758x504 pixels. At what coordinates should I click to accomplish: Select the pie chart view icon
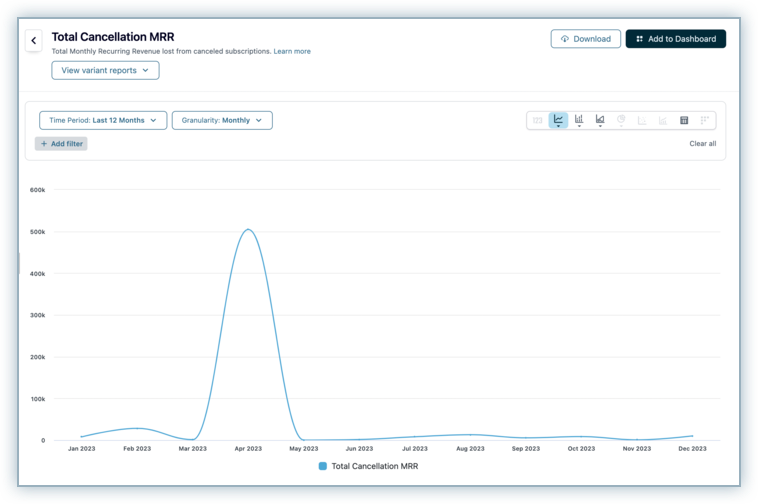[x=621, y=120]
